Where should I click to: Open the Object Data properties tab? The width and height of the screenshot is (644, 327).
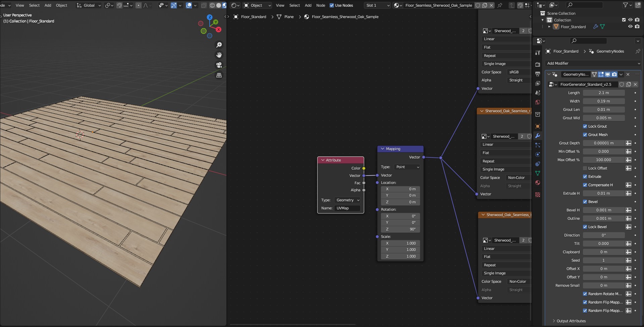pyautogui.click(x=538, y=173)
